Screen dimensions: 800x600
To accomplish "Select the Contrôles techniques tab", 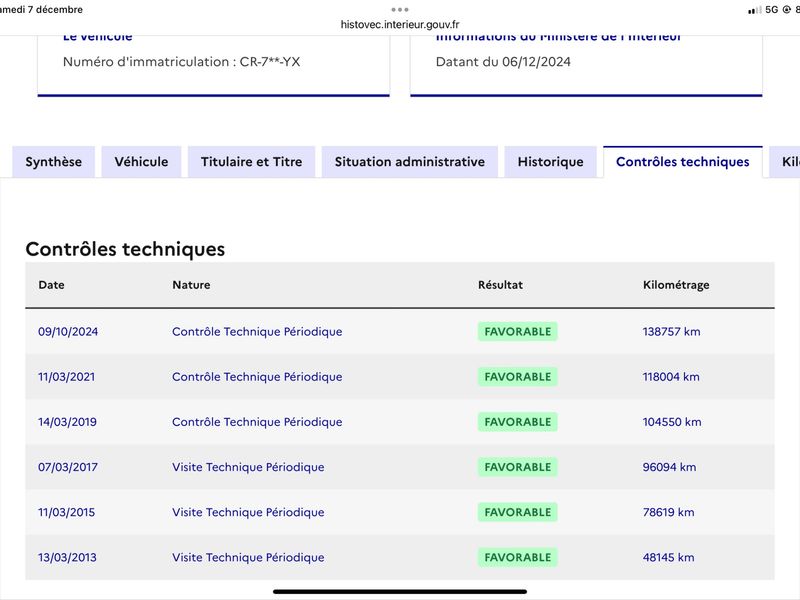I will click(x=683, y=162).
